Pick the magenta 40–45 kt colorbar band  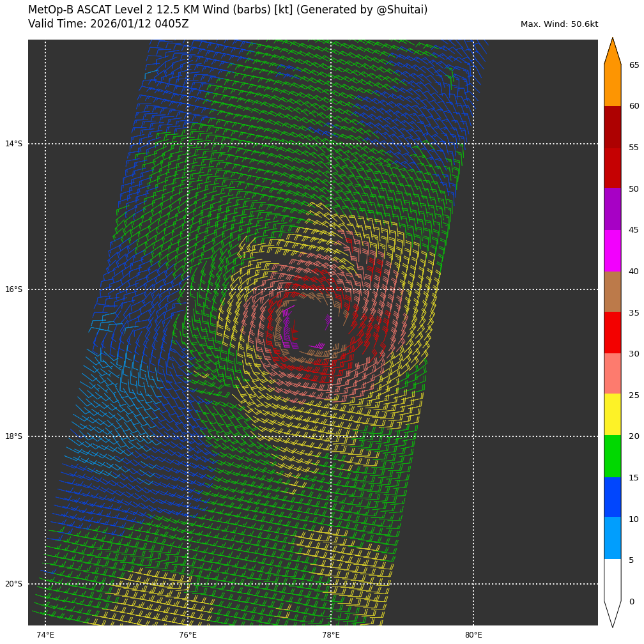tap(612, 250)
